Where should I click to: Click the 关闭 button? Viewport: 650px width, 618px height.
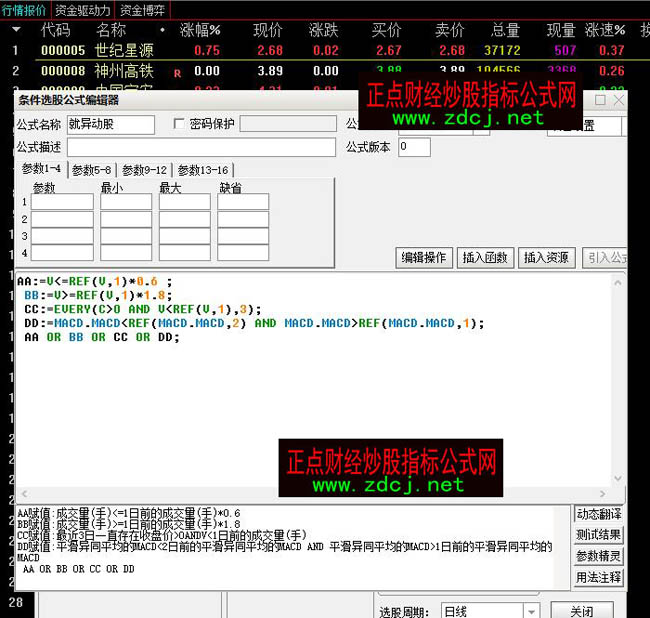pyautogui.click(x=581, y=611)
